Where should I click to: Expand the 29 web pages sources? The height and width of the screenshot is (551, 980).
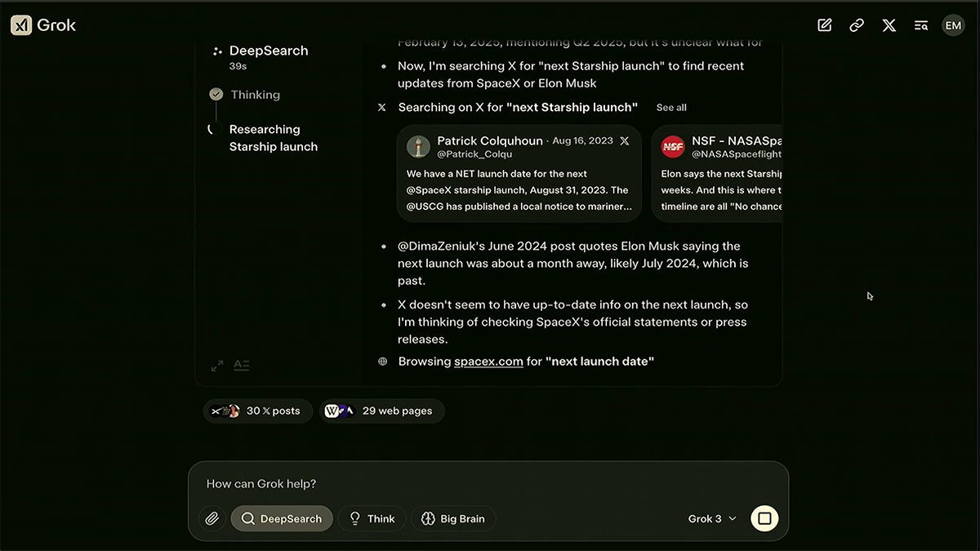(x=381, y=411)
